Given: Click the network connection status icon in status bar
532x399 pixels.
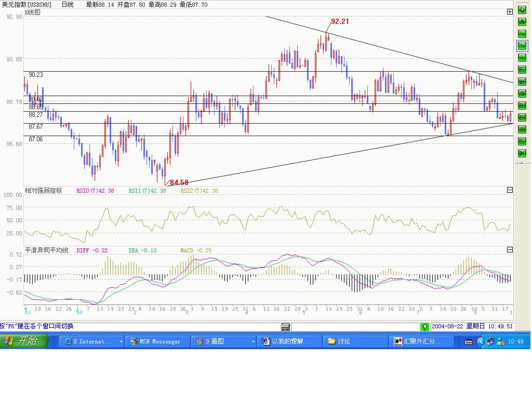Looking at the screenshot, I should coord(286,327).
